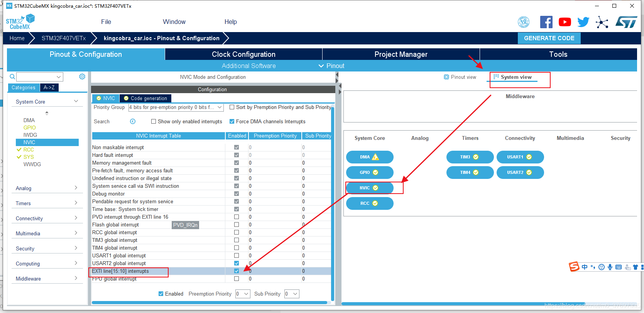Open Sub Priority dropdown at bottom
644x313 pixels.
pyautogui.click(x=292, y=294)
